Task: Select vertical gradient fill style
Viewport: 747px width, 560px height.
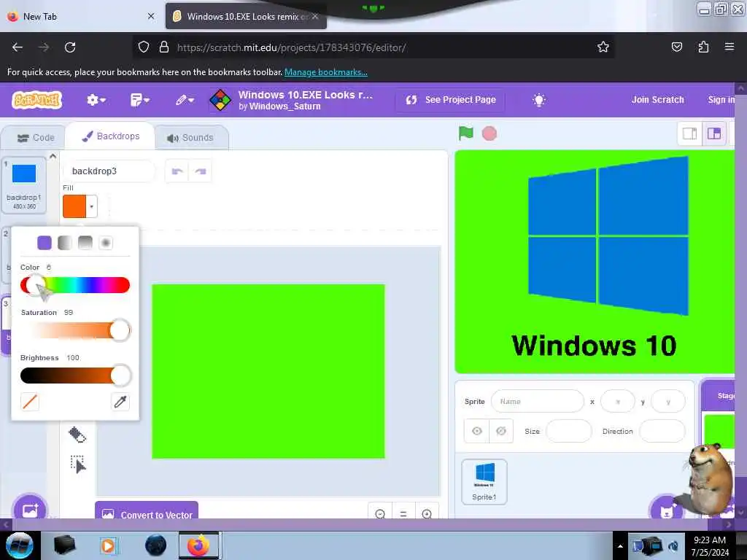Action: (x=85, y=243)
